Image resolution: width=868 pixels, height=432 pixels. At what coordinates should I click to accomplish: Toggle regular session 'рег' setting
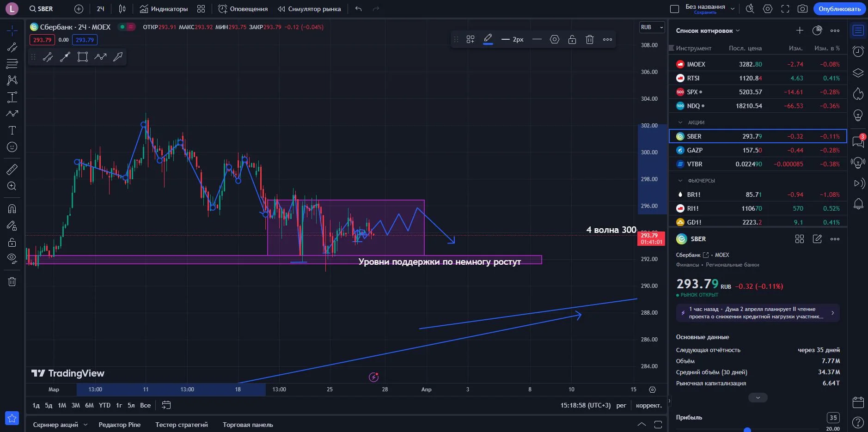coord(621,405)
